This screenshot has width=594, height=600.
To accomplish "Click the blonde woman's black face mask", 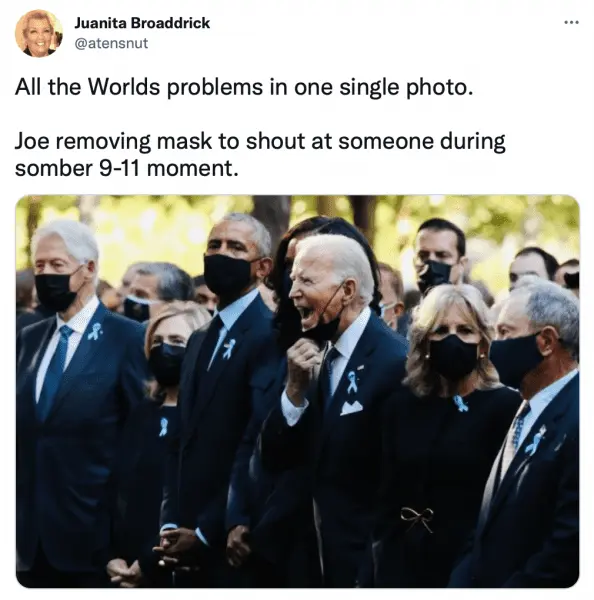I will (x=453, y=357).
